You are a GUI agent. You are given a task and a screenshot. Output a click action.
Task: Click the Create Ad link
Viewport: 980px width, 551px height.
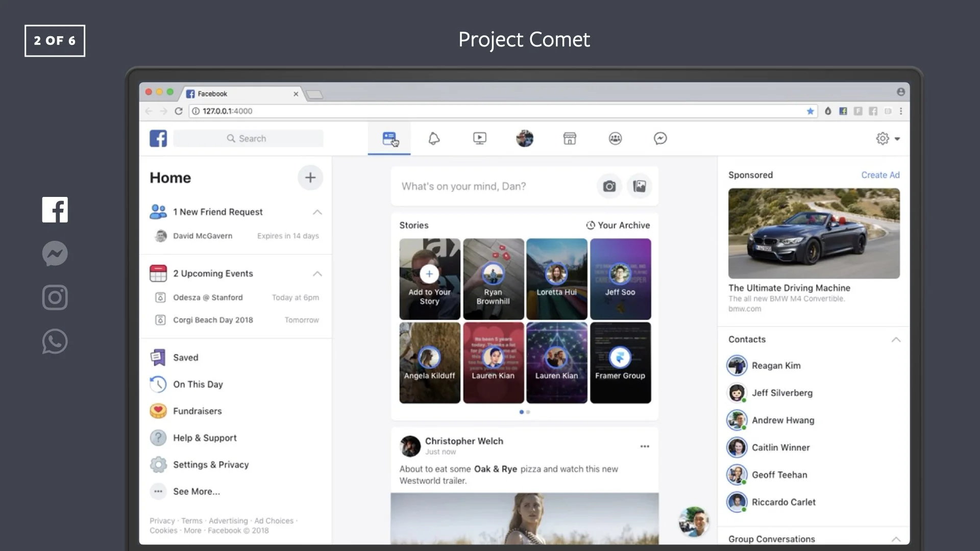tap(880, 175)
